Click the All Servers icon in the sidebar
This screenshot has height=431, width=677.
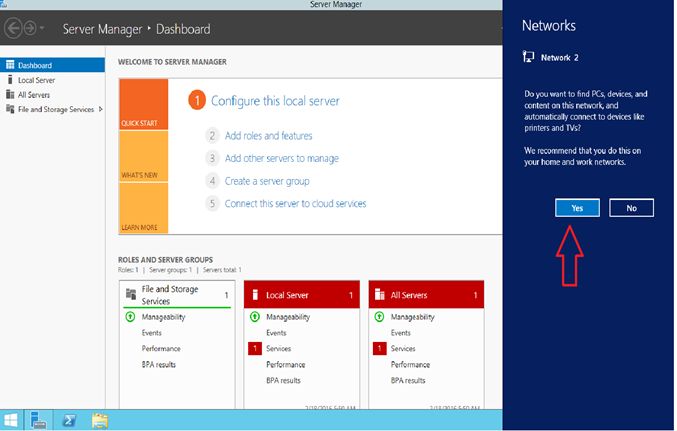(x=10, y=94)
